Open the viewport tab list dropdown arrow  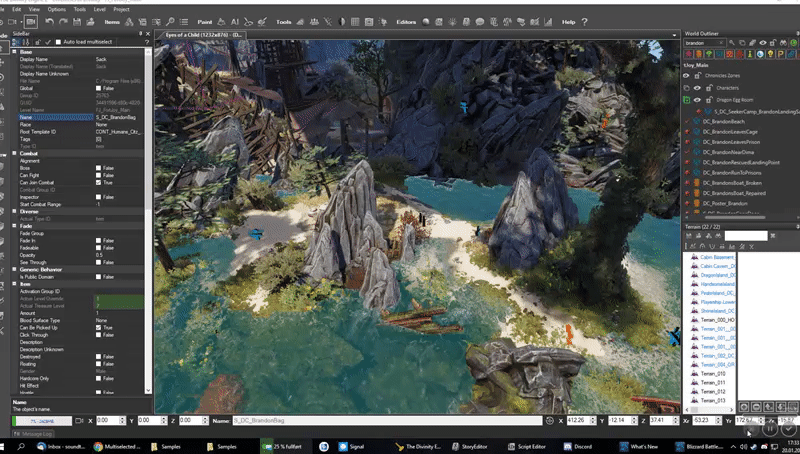coord(674,35)
